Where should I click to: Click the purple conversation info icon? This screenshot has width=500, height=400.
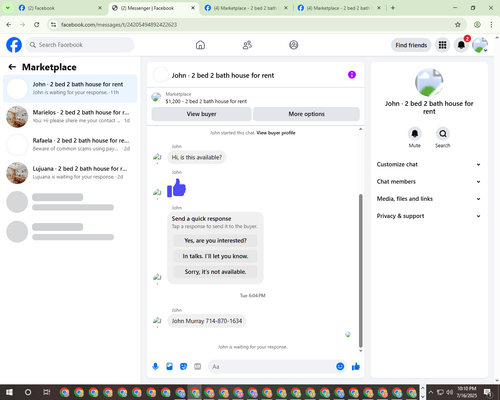352,75
